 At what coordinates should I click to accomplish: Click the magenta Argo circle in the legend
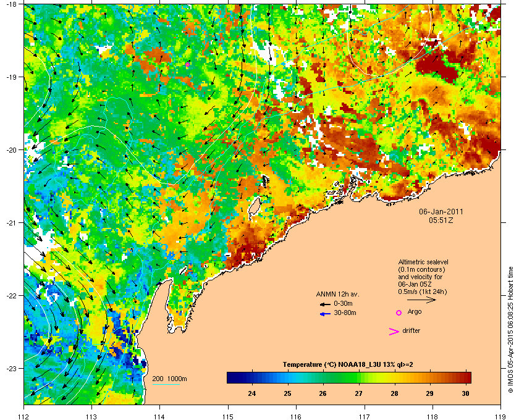pos(399,313)
